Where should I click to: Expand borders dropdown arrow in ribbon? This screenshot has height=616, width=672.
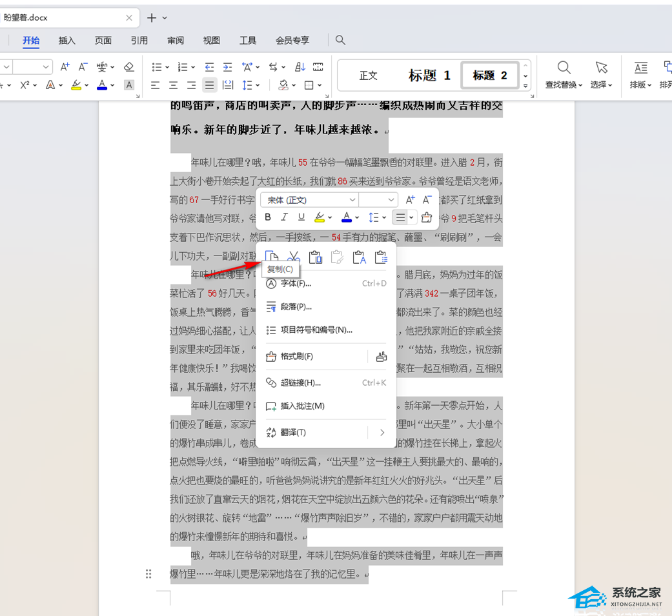coord(320,85)
